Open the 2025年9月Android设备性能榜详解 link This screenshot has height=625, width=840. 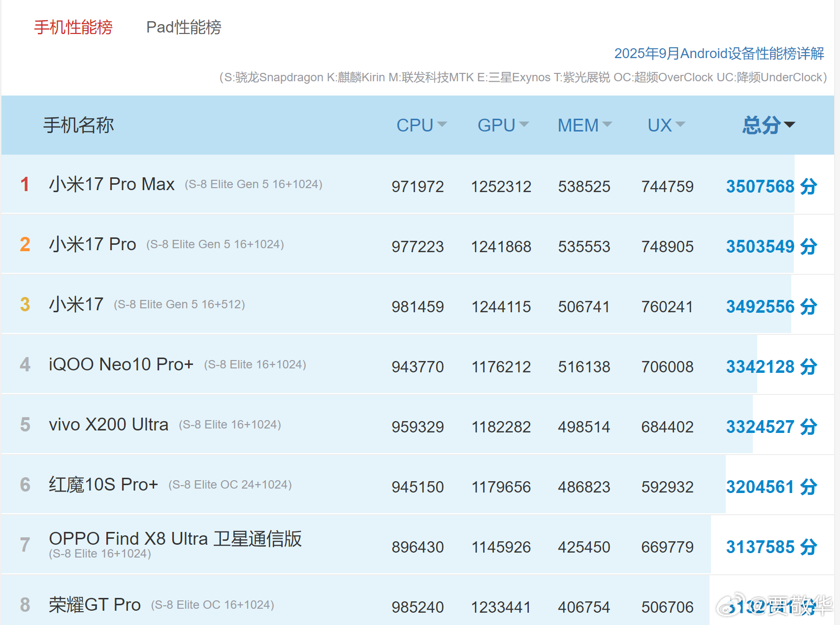coord(719,53)
